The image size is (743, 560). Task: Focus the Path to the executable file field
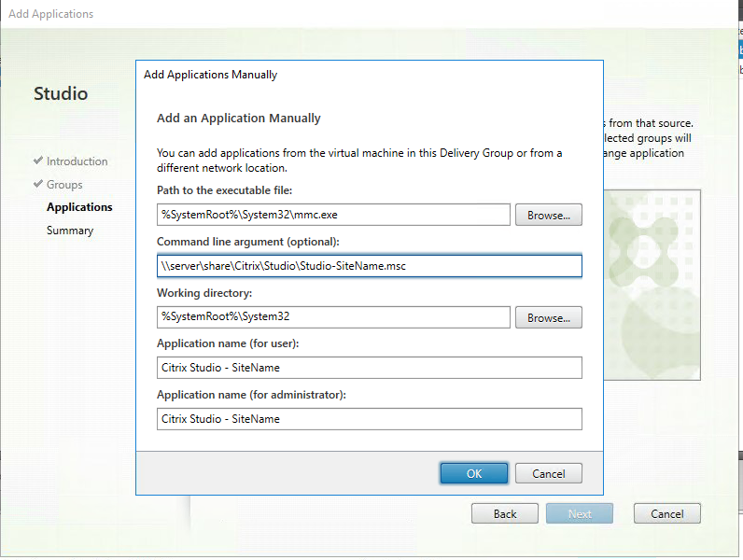tap(333, 215)
